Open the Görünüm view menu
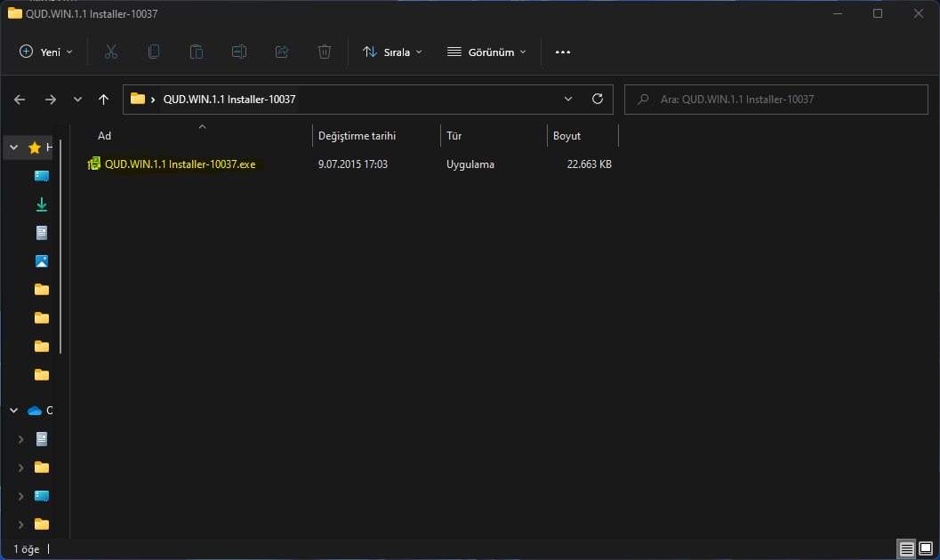Image resolution: width=940 pixels, height=560 pixels. click(486, 52)
